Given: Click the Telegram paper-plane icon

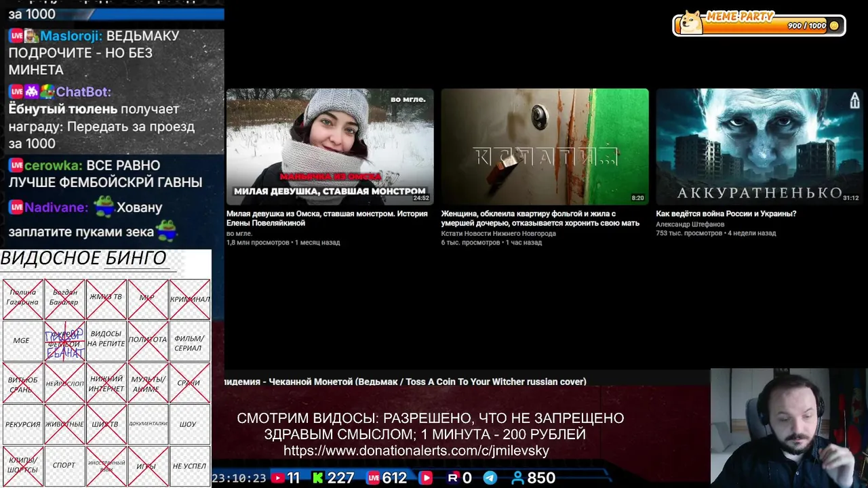Looking at the screenshot, I should tap(490, 478).
